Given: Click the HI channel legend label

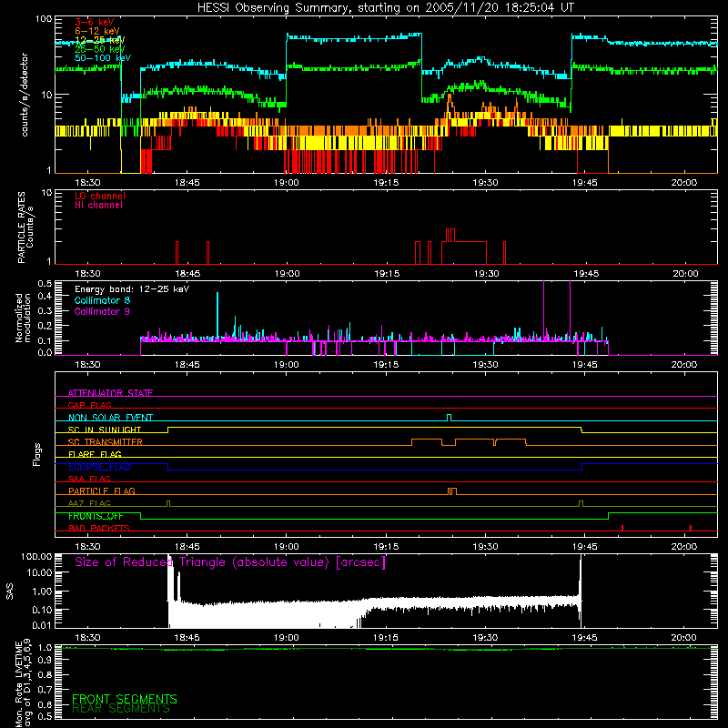Looking at the screenshot, I should pos(98,205).
